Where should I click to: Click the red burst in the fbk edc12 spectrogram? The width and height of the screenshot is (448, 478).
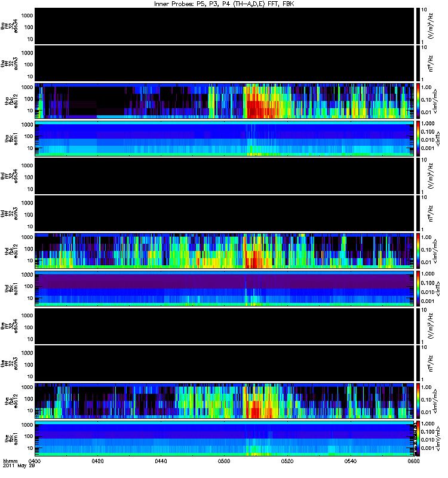(256, 410)
